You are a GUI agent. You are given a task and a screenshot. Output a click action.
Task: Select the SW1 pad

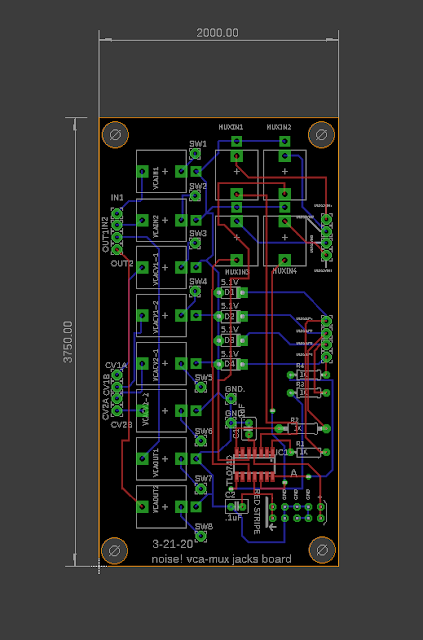195,154
